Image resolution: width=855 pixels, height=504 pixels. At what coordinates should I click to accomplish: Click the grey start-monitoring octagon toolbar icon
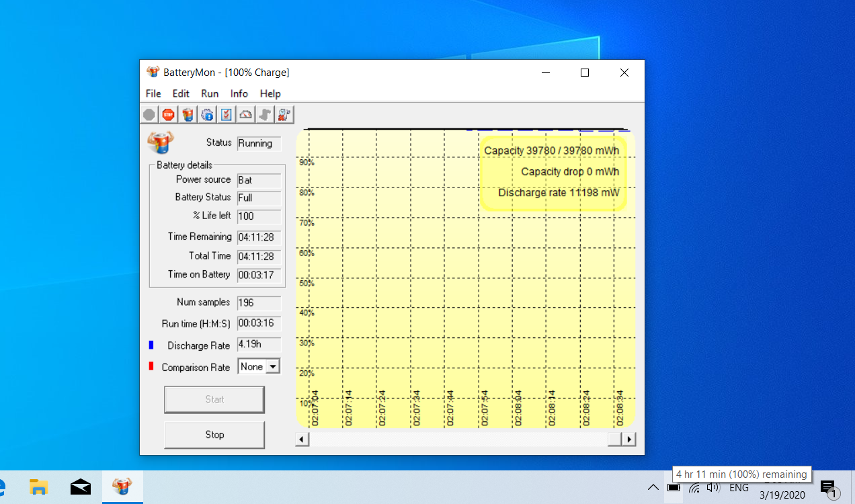click(x=149, y=115)
